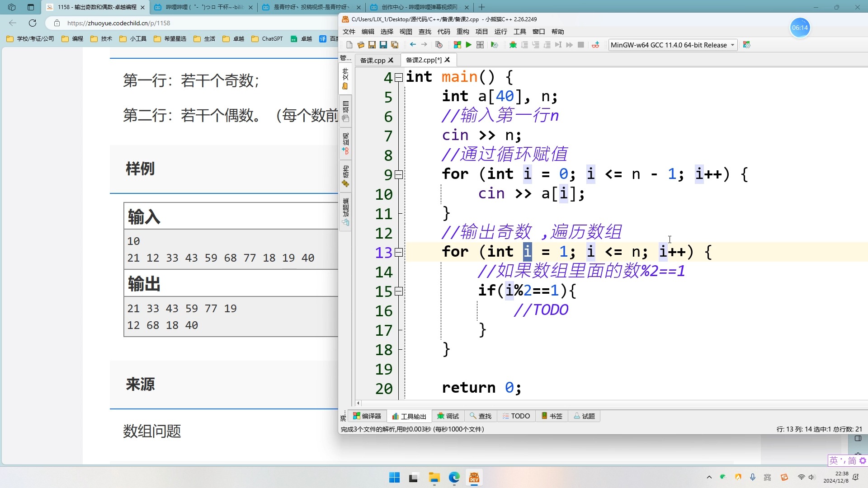Click debugger step over icon
Image resolution: width=868 pixels, height=488 pixels.
click(x=524, y=45)
